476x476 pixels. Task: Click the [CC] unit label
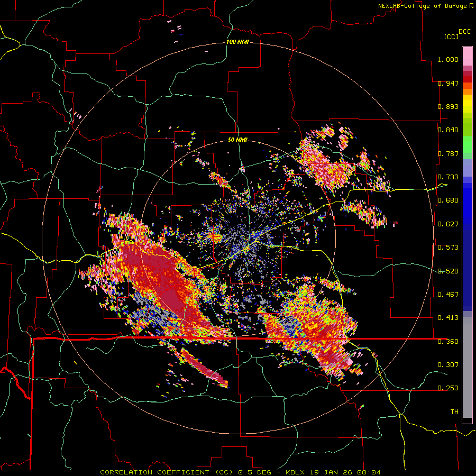coord(451,36)
